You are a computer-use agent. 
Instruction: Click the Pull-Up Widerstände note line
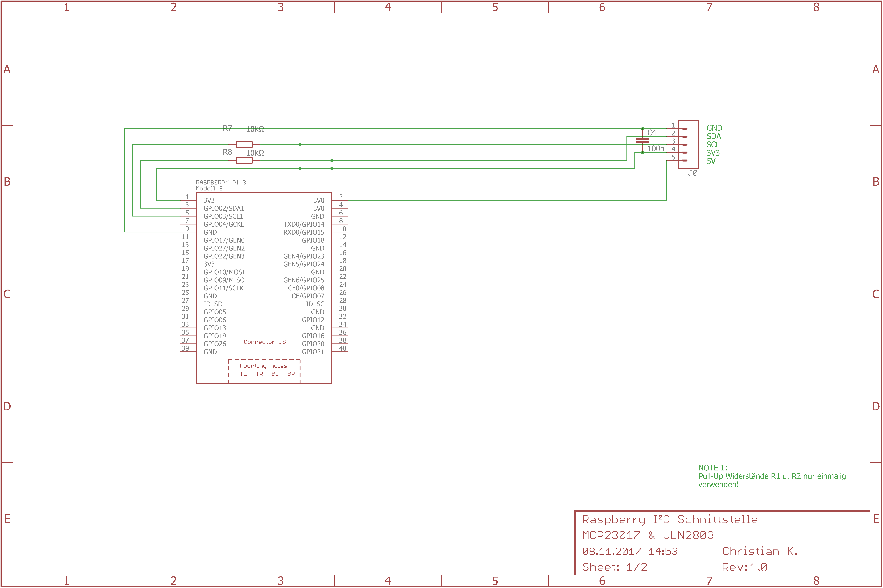[772, 476]
